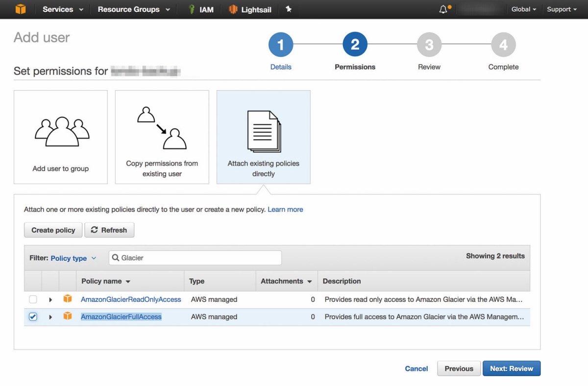
Task: Expand the AmazonGlacierFullAccess row details
Action: click(50, 317)
